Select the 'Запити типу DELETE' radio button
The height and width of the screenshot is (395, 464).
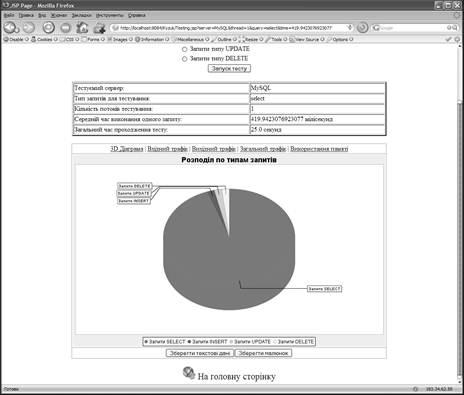pyautogui.click(x=184, y=59)
